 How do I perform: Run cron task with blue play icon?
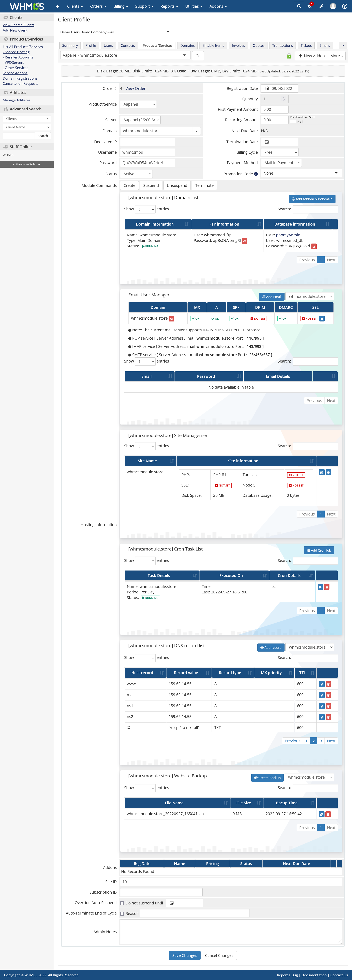coord(320,587)
